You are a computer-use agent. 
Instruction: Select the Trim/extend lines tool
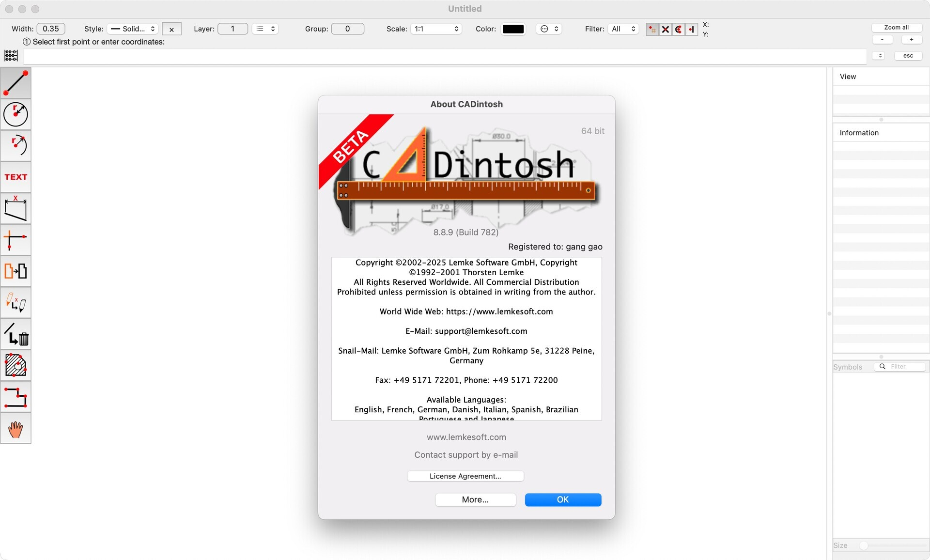pos(15,240)
